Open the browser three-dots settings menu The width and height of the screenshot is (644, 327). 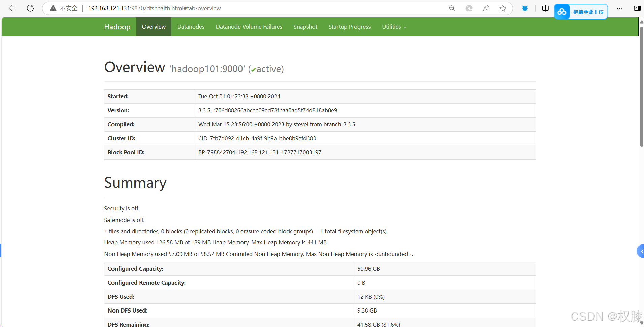[620, 8]
